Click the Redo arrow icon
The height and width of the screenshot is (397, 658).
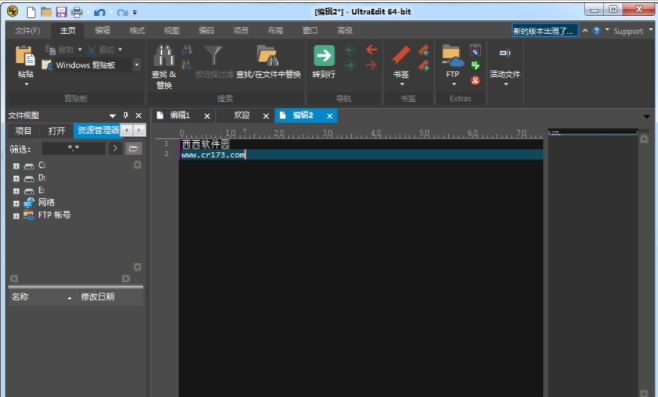pos(123,12)
